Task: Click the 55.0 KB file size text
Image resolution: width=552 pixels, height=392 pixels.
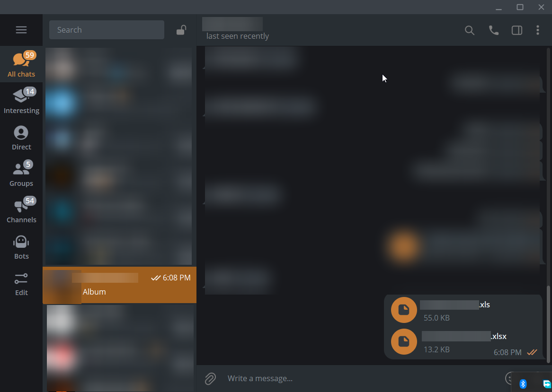Action: [436, 318]
